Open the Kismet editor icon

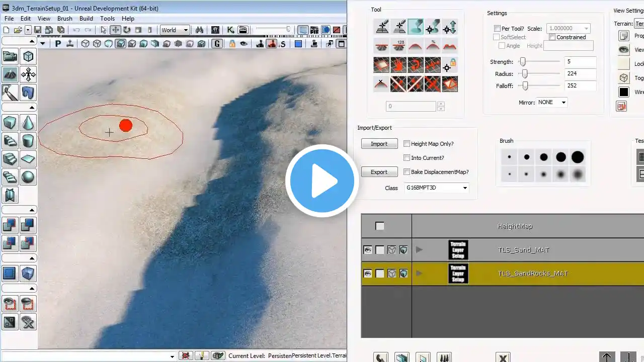[231, 30]
